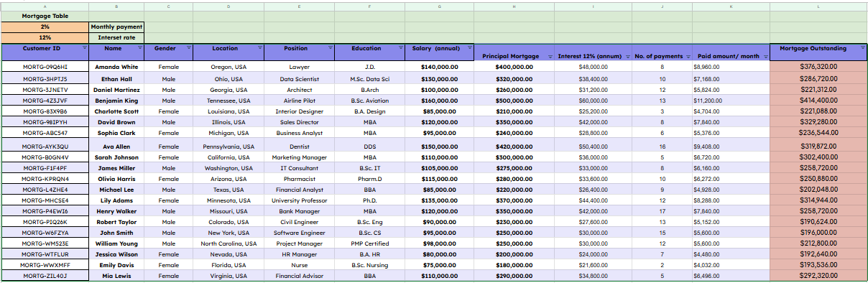
Task: Open the Mortgage Outstanding filter icon
Action: [x=862, y=48]
